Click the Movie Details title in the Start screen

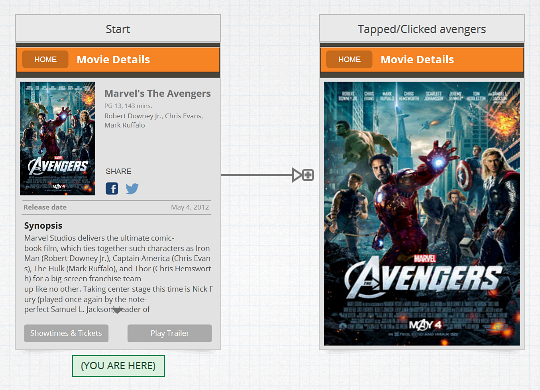coord(113,59)
